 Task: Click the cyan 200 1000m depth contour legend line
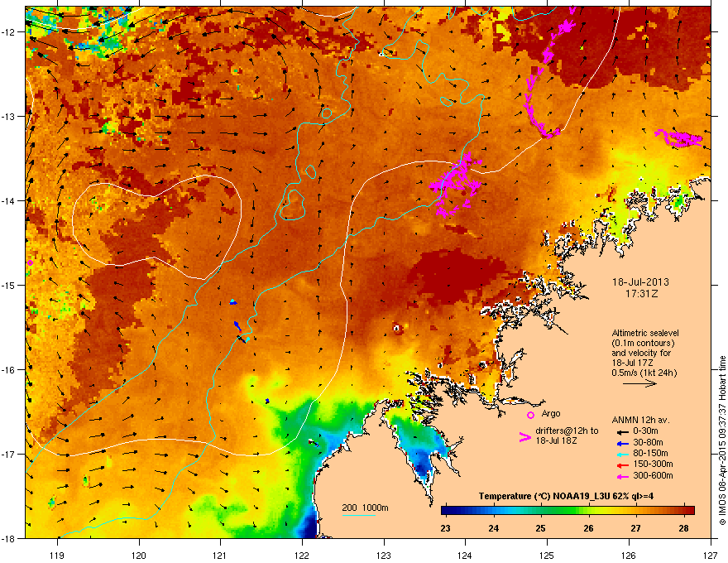(358, 515)
